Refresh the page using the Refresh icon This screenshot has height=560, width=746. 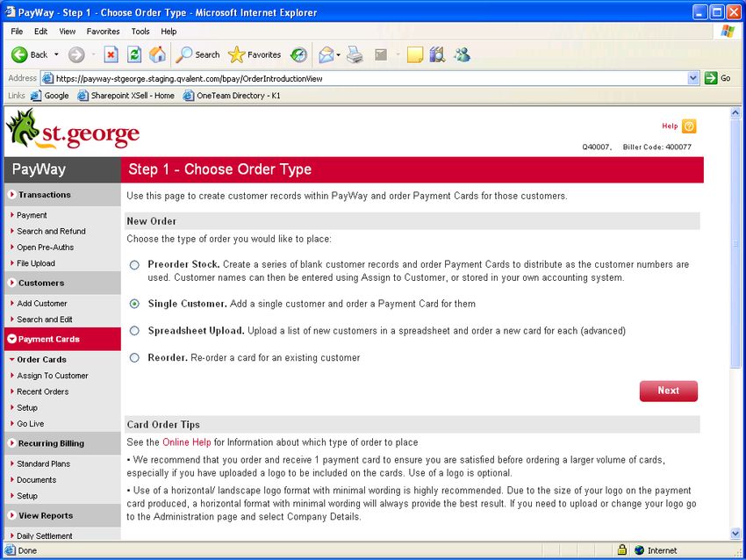coord(134,54)
